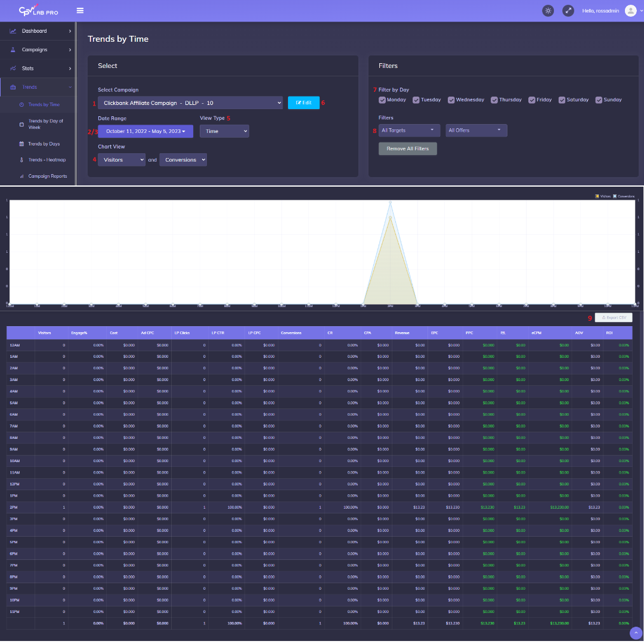The height and width of the screenshot is (644, 644).
Task: Click the scroll-to-top arrow icon
Action: (635, 633)
